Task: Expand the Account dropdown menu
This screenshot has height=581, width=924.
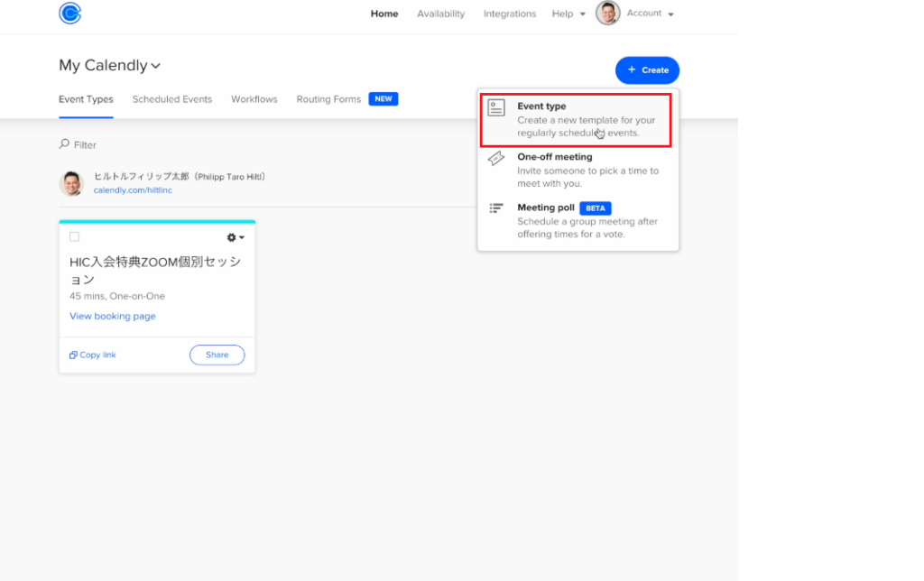Action: 650,13
